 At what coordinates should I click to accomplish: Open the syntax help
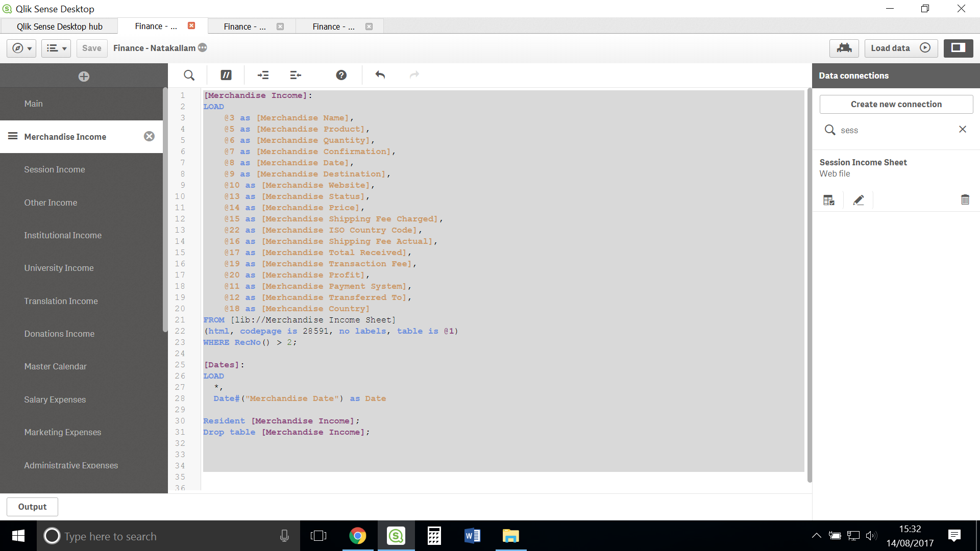pyautogui.click(x=340, y=75)
